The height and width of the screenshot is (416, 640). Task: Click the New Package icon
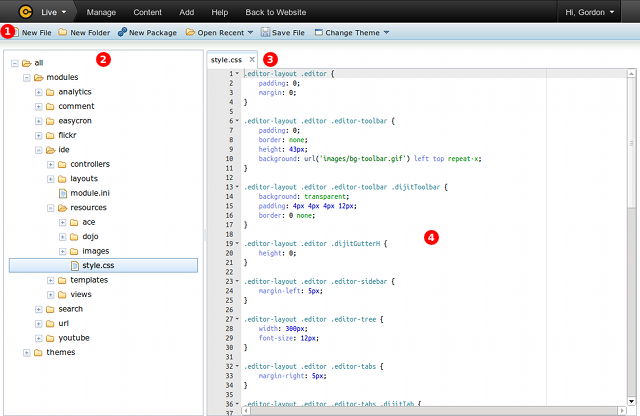pyautogui.click(x=122, y=33)
